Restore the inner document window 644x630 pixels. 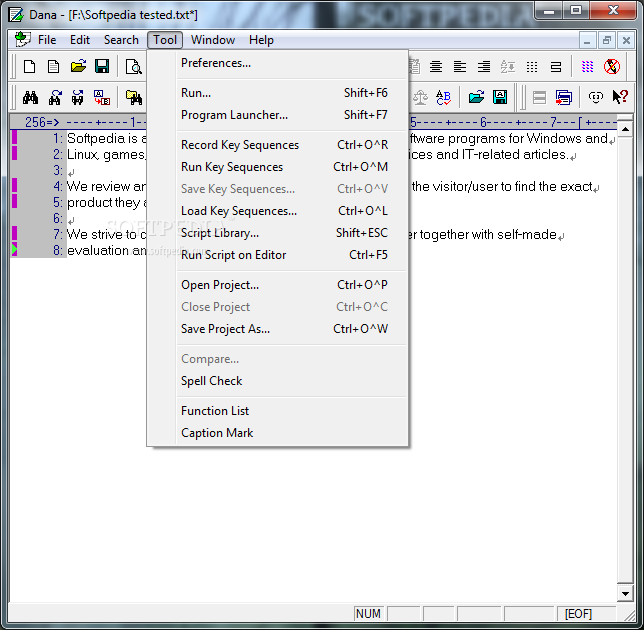(607, 40)
